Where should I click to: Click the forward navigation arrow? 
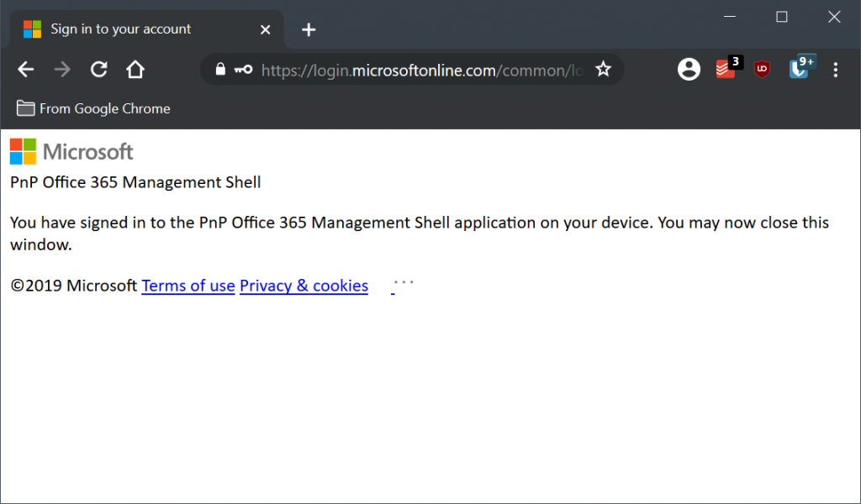point(62,70)
